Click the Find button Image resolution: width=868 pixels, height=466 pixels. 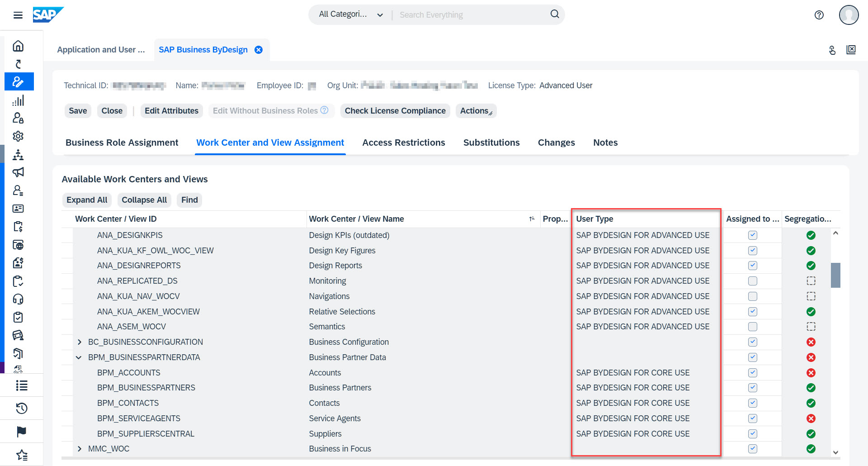pos(189,200)
